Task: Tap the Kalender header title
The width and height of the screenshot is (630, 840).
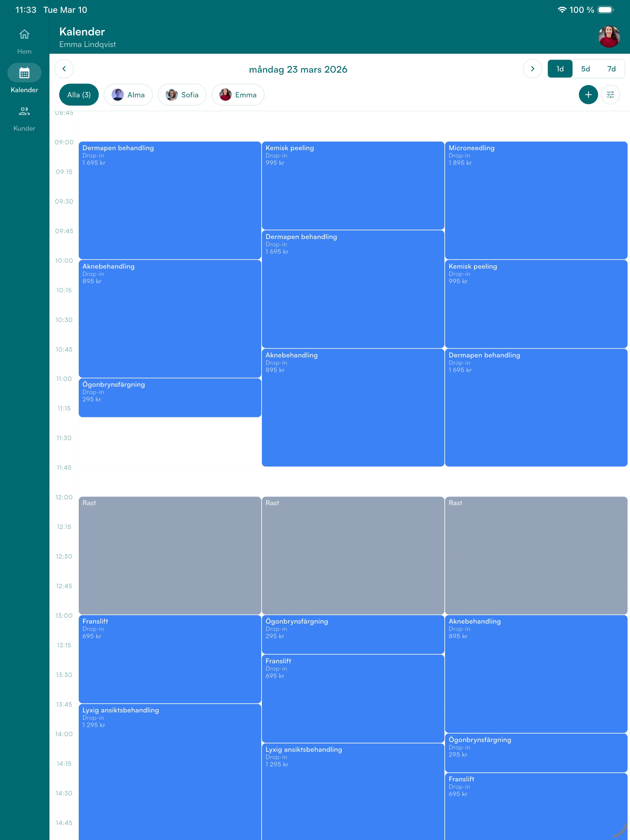Action: pyautogui.click(x=82, y=31)
